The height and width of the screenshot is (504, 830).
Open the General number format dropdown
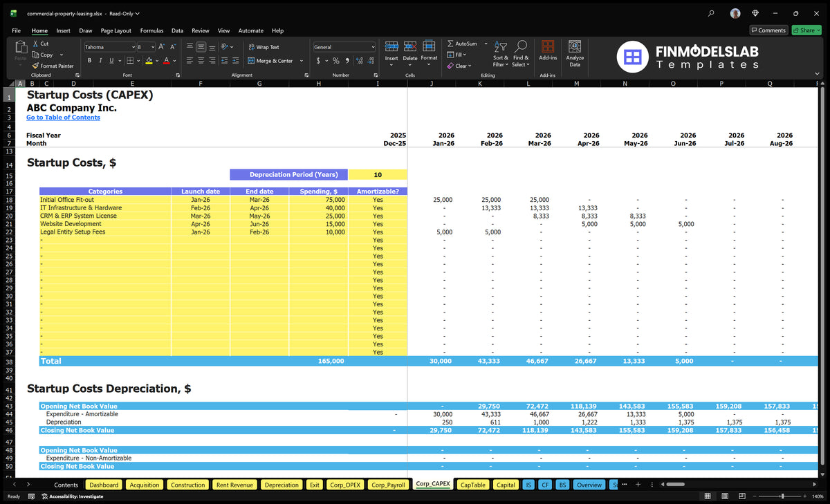pos(373,47)
